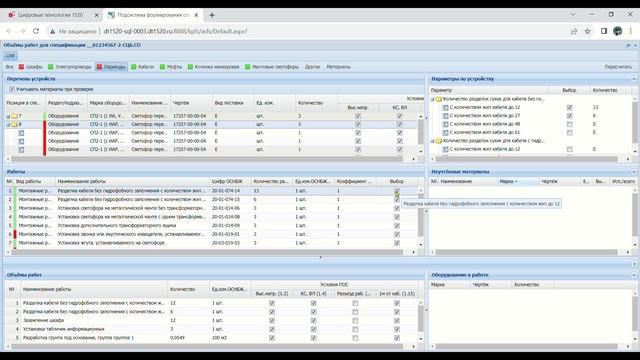Go back using browser back arrow
640x360 pixels.
coord(9,31)
